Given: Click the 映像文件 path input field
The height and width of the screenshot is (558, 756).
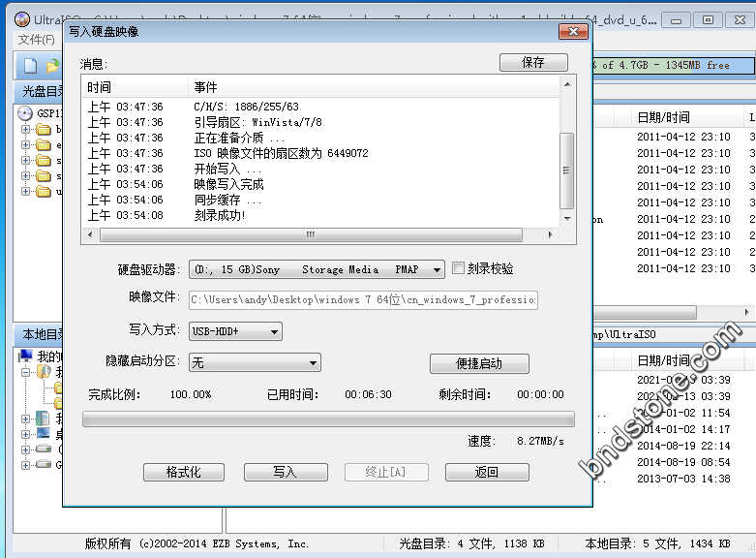Looking at the screenshot, I should point(363,299).
